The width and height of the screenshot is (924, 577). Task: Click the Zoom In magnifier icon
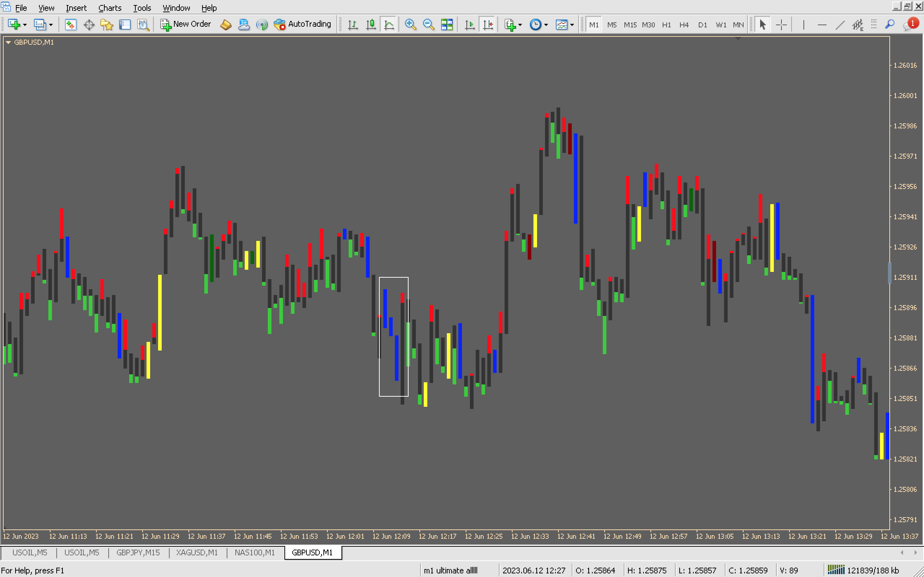click(410, 25)
